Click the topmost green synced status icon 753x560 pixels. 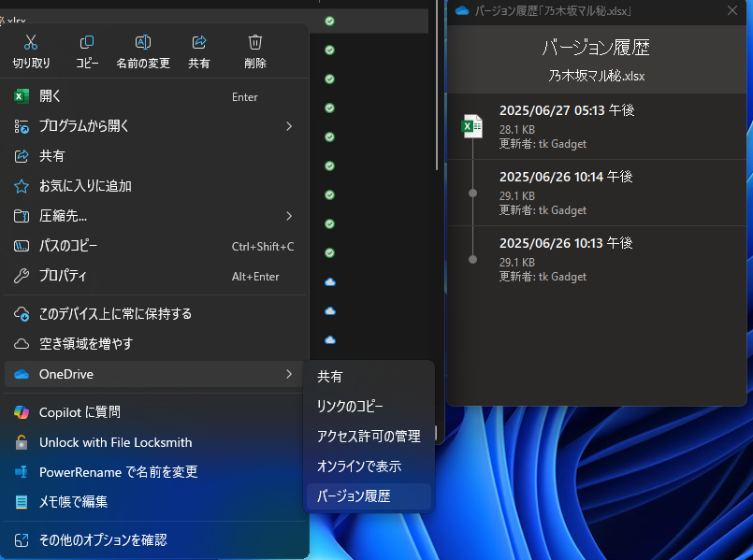tap(329, 22)
